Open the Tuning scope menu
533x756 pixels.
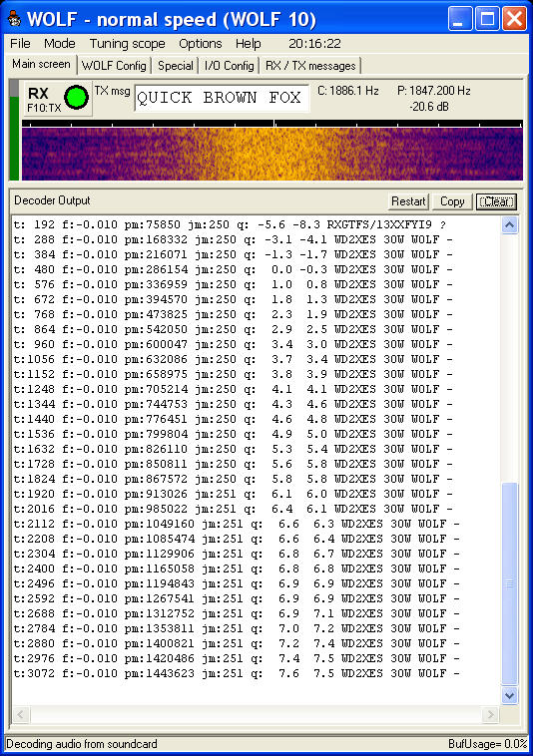tap(128, 44)
